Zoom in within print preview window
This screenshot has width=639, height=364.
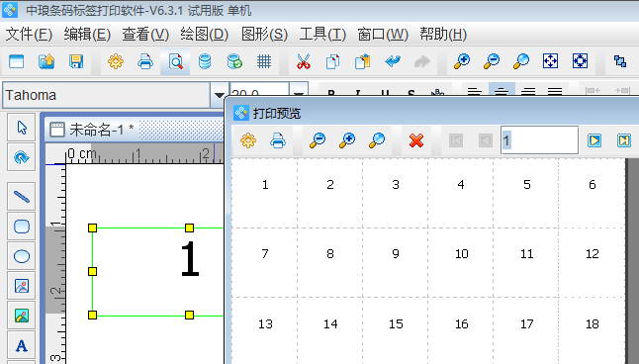tap(347, 140)
